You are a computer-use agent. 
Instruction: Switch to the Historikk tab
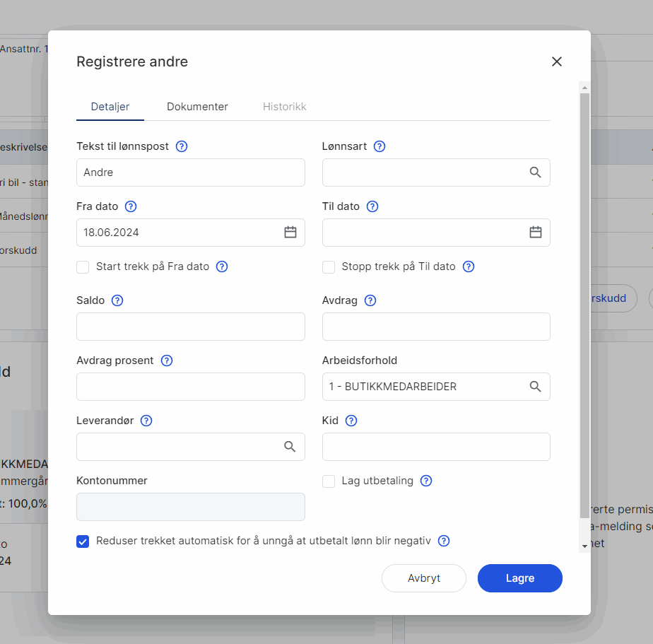[284, 107]
